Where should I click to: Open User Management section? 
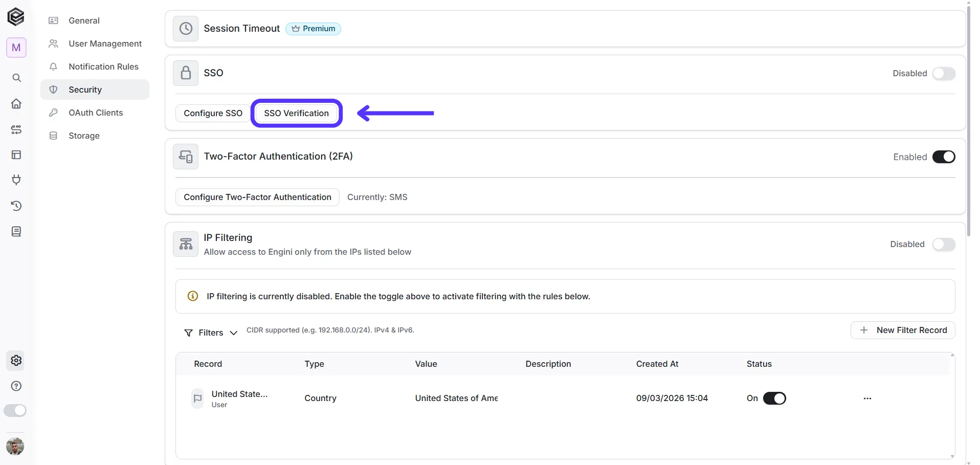click(x=95, y=43)
